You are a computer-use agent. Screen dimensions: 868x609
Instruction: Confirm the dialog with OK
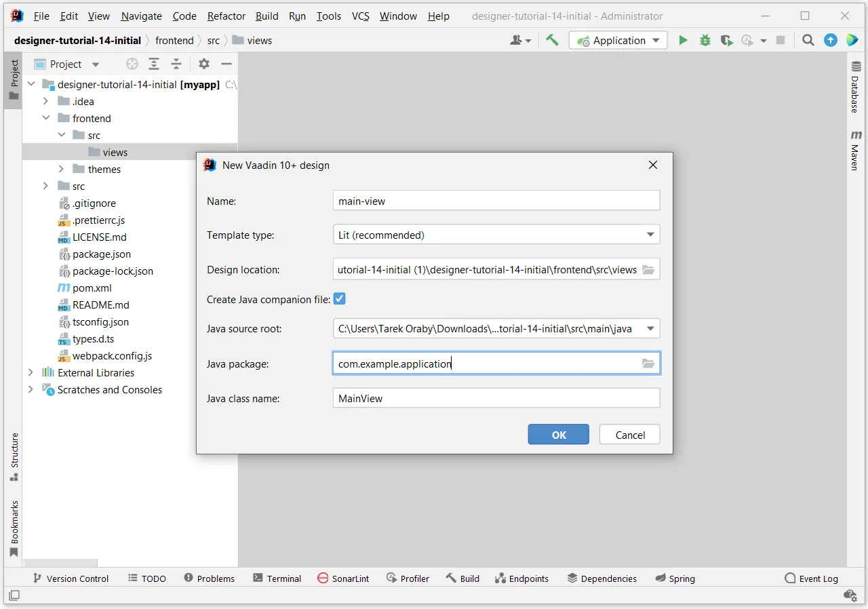[558, 435]
